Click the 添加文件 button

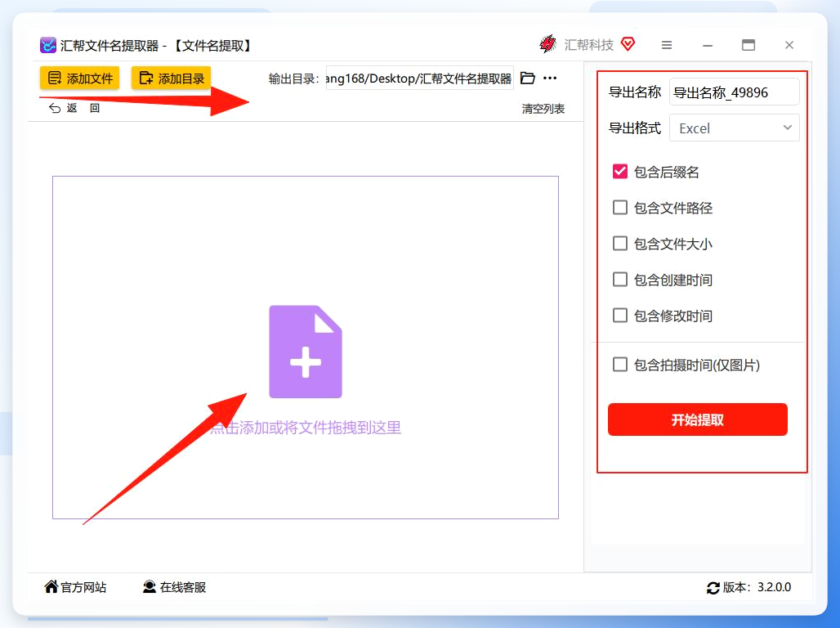tap(79, 78)
